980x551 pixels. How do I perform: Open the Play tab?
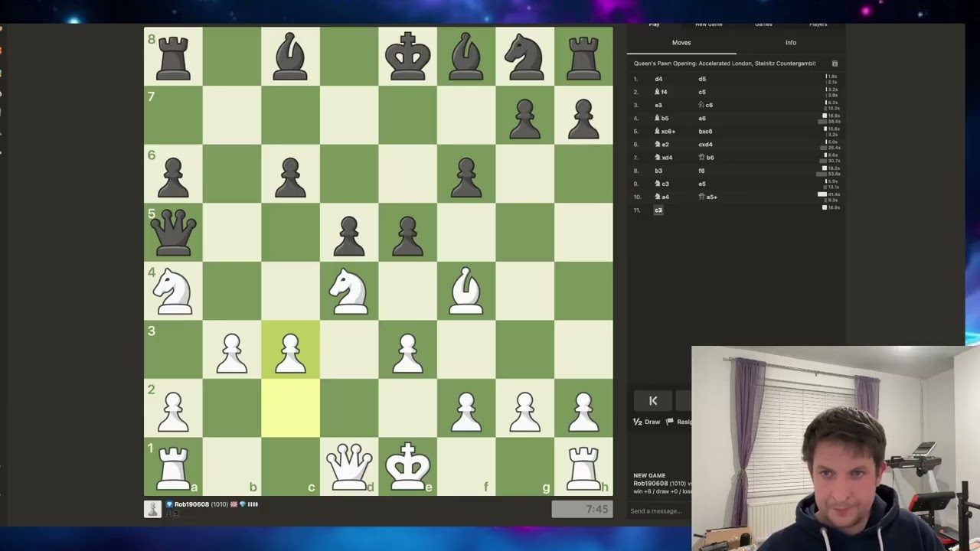[x=654, y=24]
